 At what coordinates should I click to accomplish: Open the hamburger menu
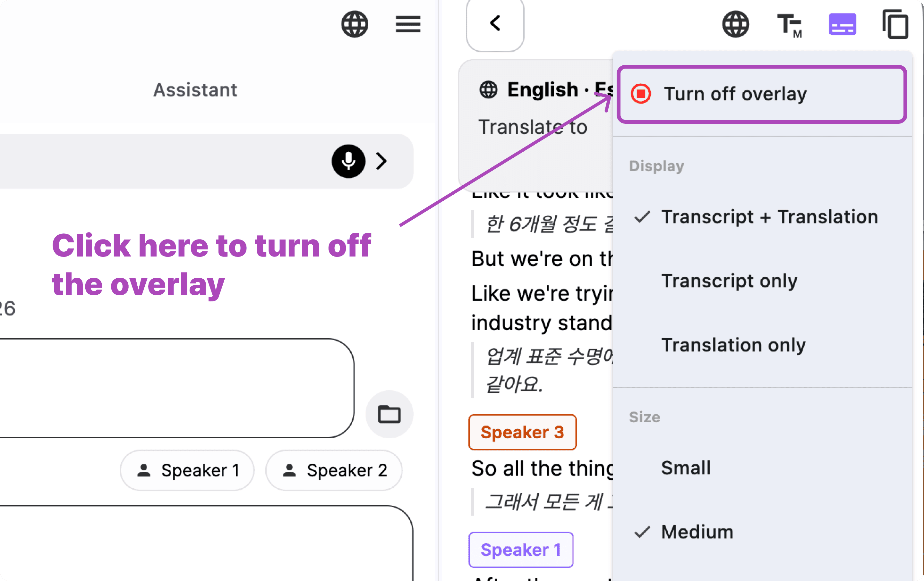408,24
